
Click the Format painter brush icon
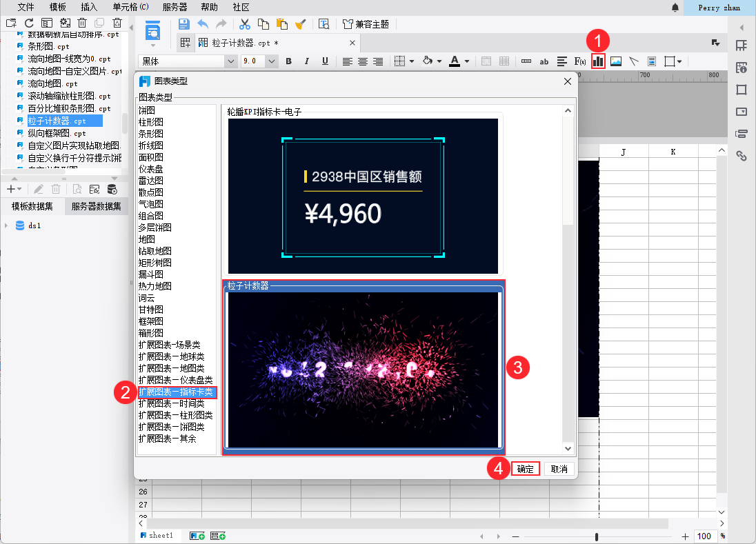(300, 24)
